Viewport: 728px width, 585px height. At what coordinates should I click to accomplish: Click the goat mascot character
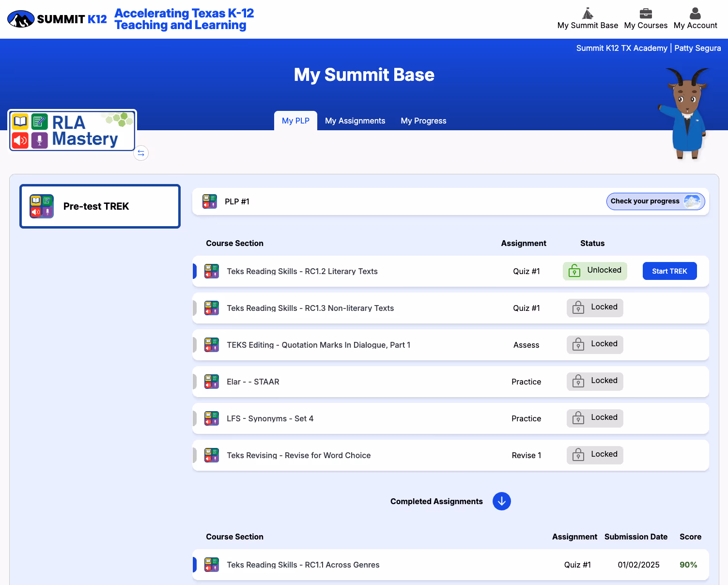pyautogui.click(x=683, y=113)
